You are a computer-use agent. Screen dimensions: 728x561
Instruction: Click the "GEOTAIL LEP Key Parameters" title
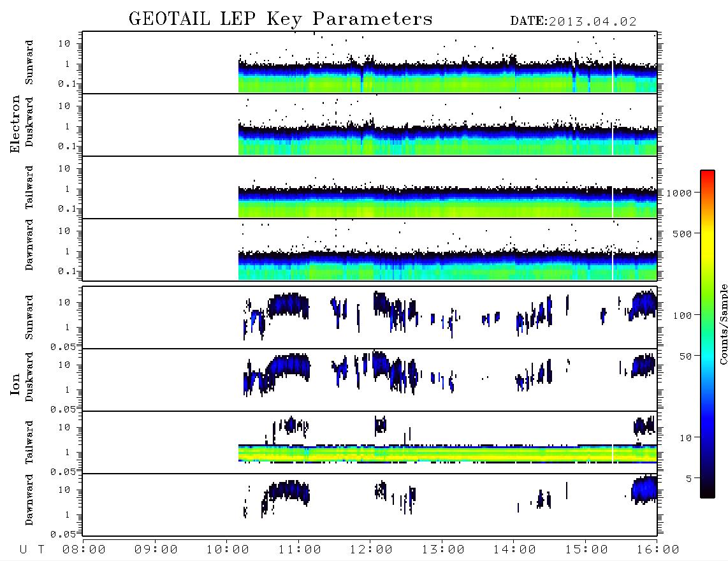(x=280, y=20)
